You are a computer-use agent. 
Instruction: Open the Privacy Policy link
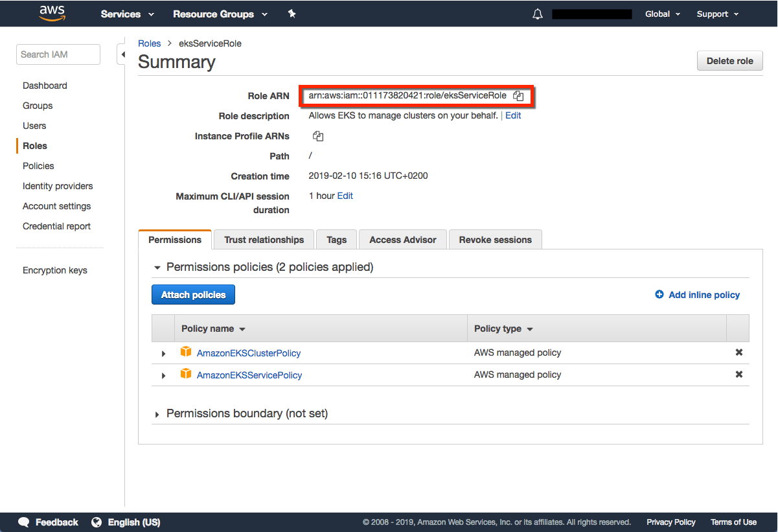[x=671, y=522]
